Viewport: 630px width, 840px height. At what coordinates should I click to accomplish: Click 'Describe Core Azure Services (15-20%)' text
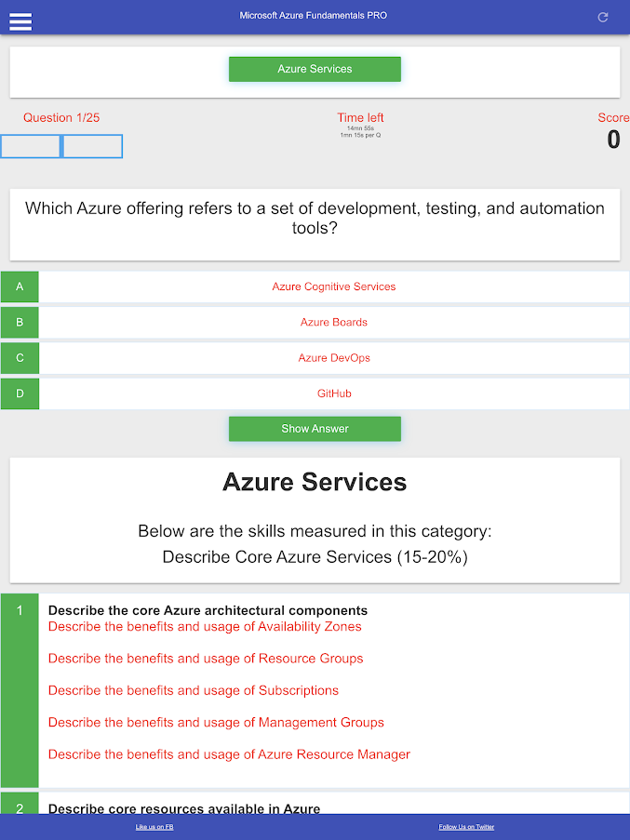pyautogui.click(x=315, y=557)
